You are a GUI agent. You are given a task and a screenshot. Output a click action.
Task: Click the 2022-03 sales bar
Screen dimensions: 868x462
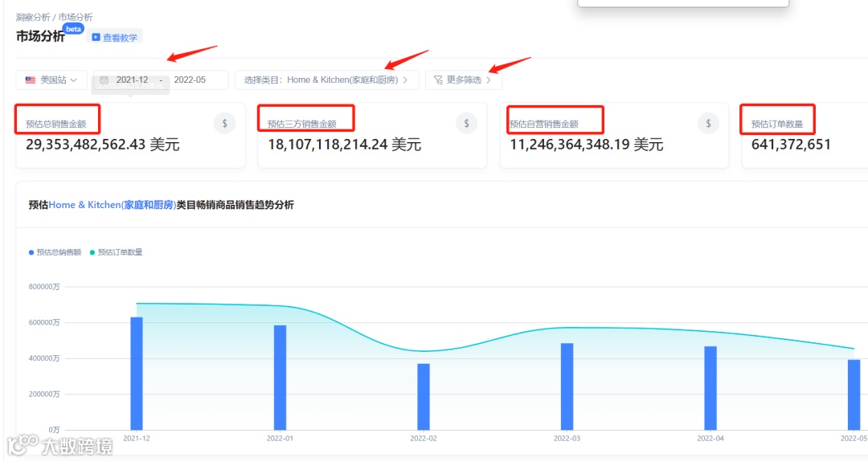point(567,386)
